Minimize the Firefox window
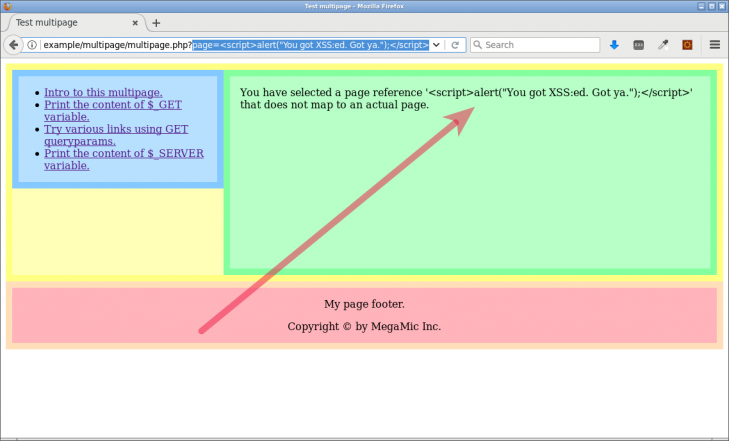This screenshot has height=441, width=729. 701,6
